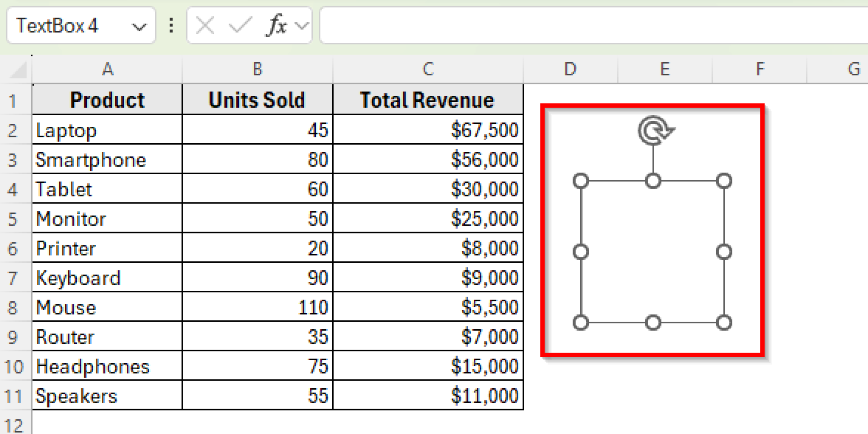Open the Insert Function fx button
Image resolution: width=868 pixels, height=434 pixels.
click(x=277, y=25)
